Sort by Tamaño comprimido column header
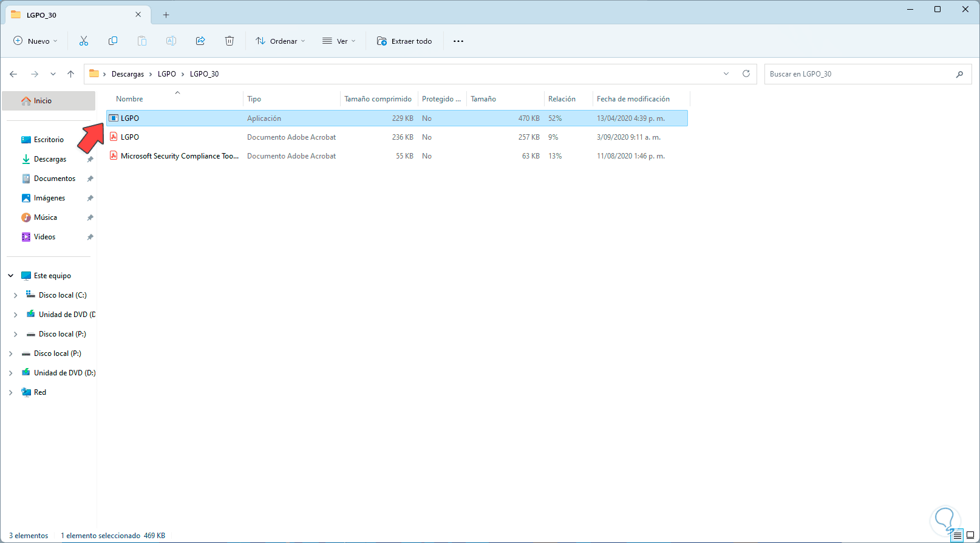The width and height of the screenshot is (980, 543). coord(379,99)
